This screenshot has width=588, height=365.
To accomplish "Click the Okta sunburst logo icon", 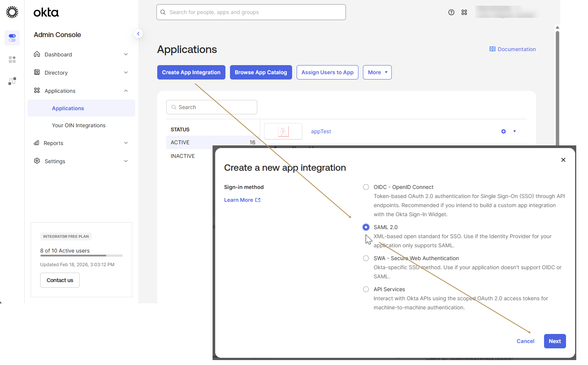I will tap(12, 12).
